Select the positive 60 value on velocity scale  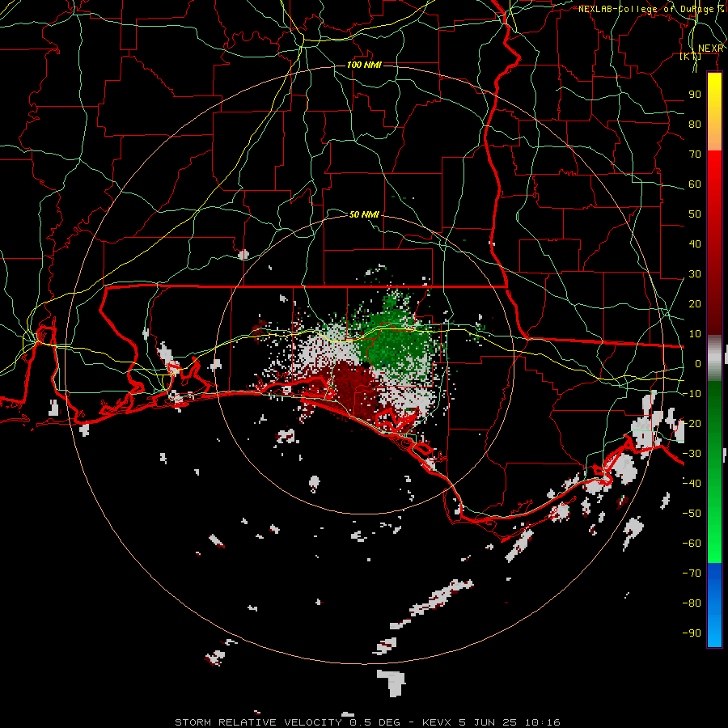[695, 184]
